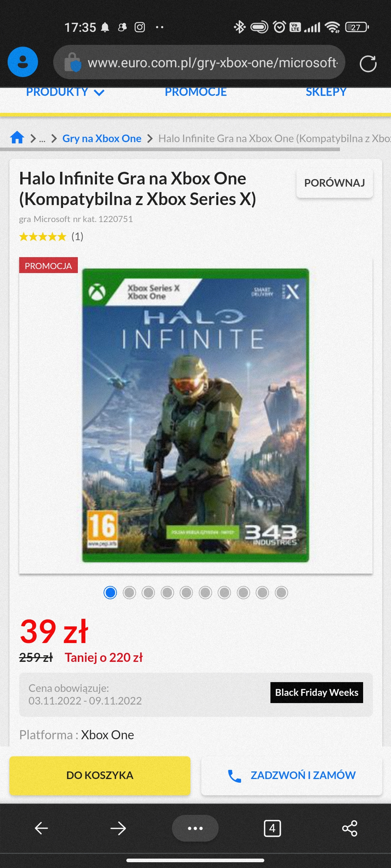Expand the PRODUKTY dropdown menu
This screenshot has width=391, height=868.
(x=65, y=92)
